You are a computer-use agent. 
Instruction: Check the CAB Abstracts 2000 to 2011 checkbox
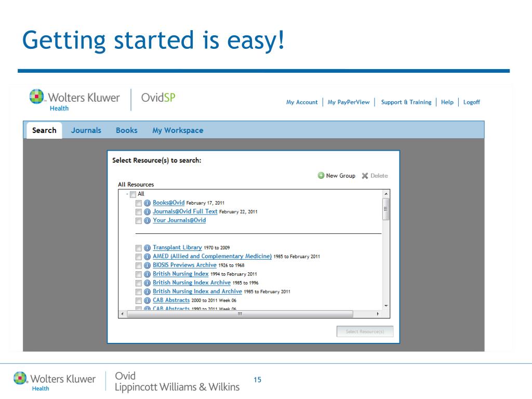click(x=138, y=301)
